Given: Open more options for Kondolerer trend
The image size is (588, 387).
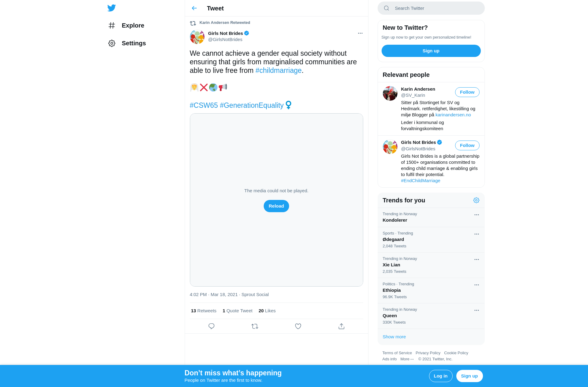Looking at the screenshot, I should [477, 215].
